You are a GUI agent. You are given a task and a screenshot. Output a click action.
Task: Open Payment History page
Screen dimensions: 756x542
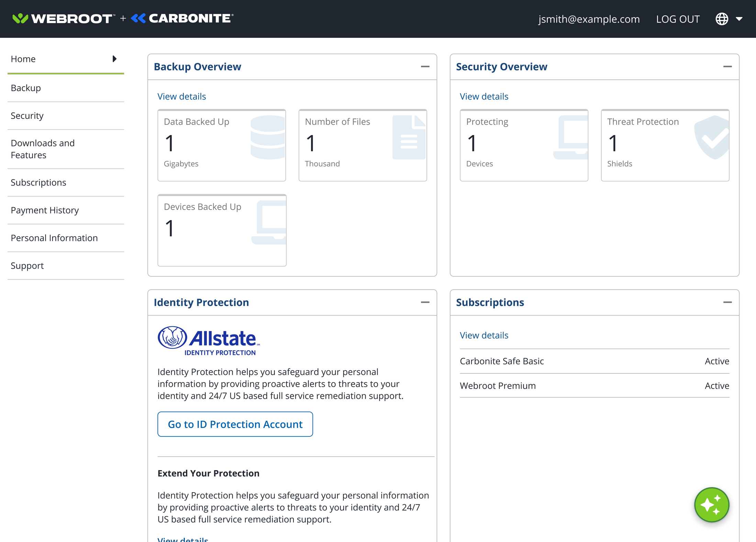pyautogui.click(x=66, y=210)
